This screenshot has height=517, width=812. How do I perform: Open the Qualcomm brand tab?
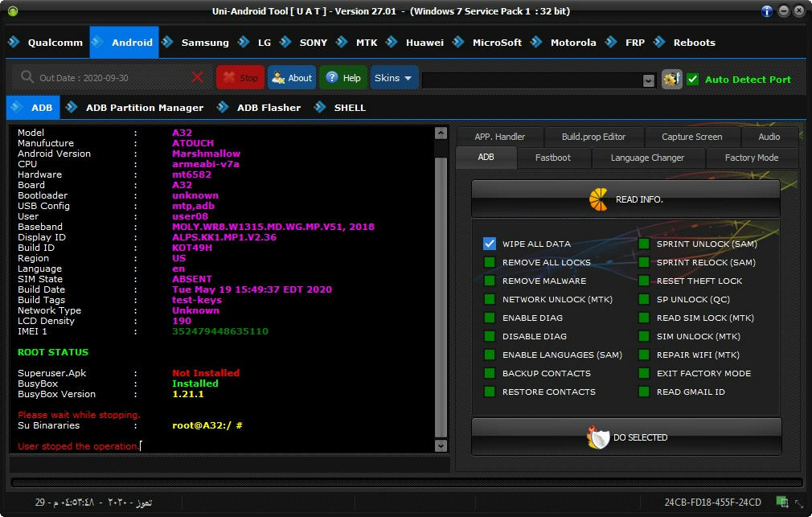pos(46,42)
